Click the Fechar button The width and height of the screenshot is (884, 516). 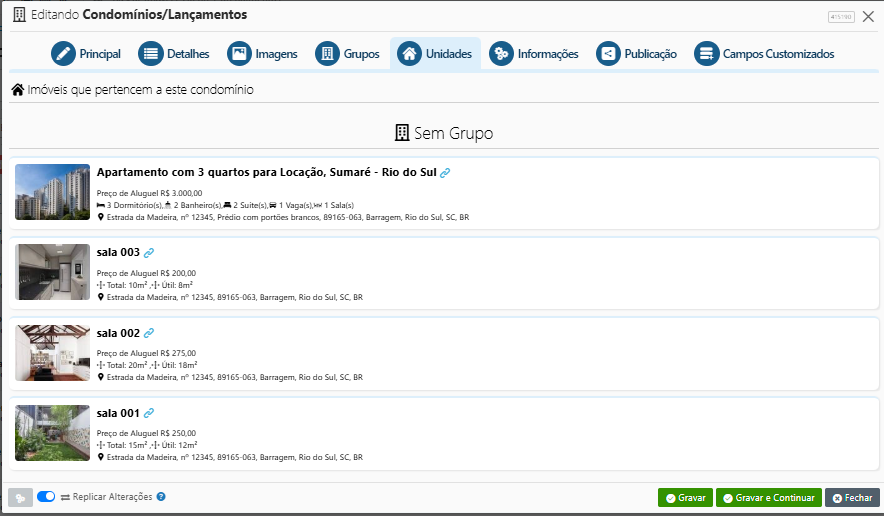click(x=852, y=497)
